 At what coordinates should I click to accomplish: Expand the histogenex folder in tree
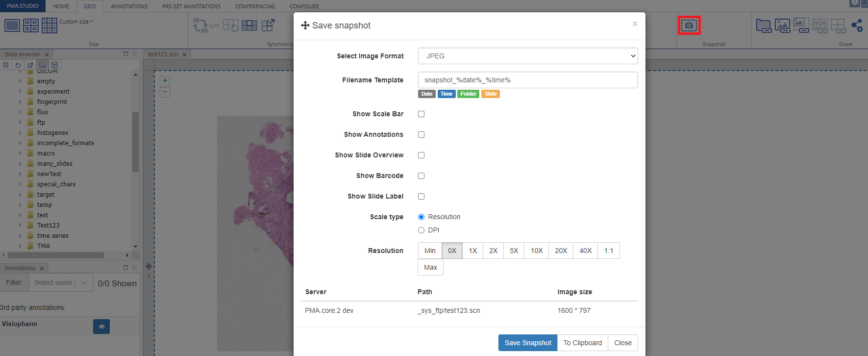click(20, 133)
